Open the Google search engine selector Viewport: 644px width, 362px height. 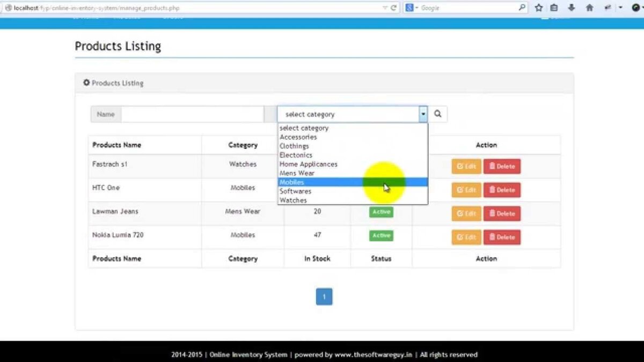[x=412, y=8]
